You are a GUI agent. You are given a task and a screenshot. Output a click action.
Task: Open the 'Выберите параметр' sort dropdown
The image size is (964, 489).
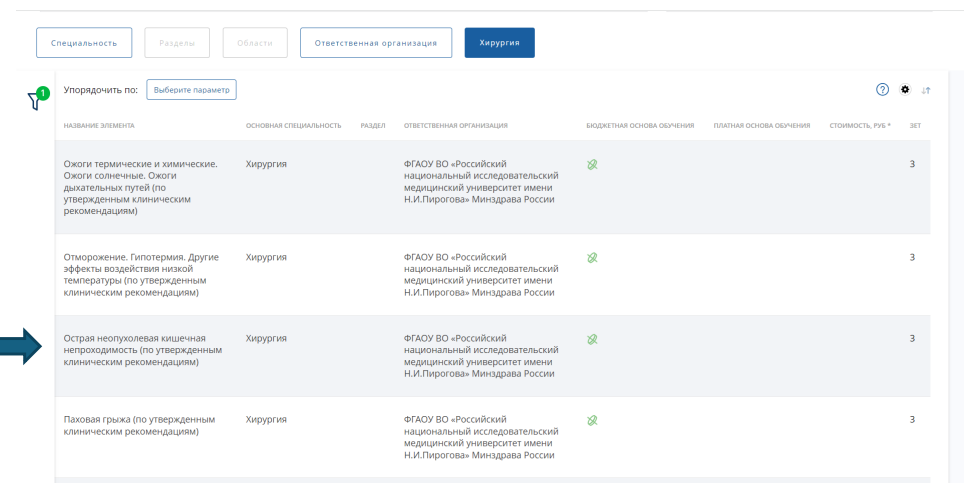[x=191, y=90]
